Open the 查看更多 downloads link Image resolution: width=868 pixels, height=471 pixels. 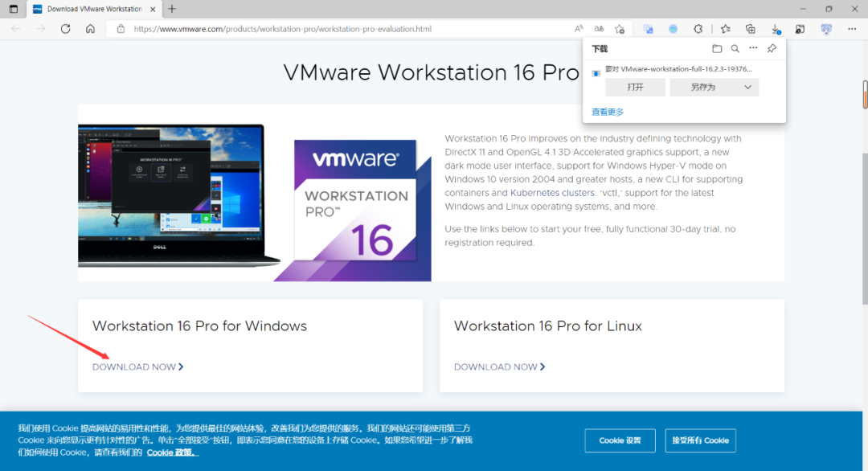pos(608,112)
